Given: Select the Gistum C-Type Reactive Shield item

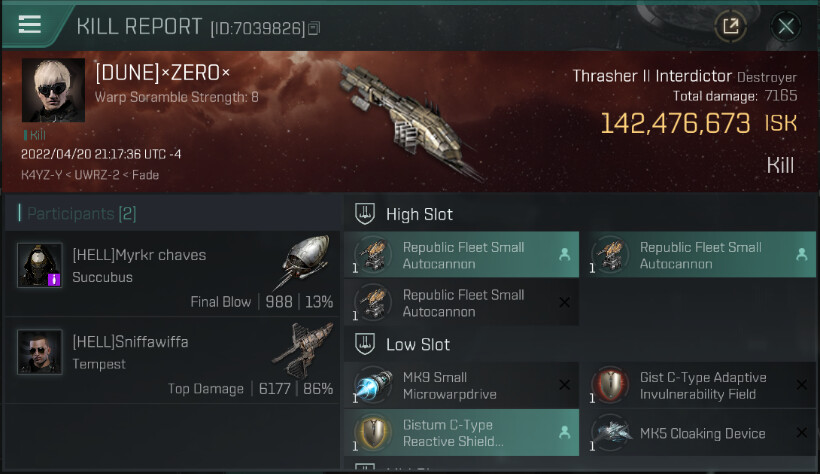Looking at the screenshot, I should (x=461, y=433).
